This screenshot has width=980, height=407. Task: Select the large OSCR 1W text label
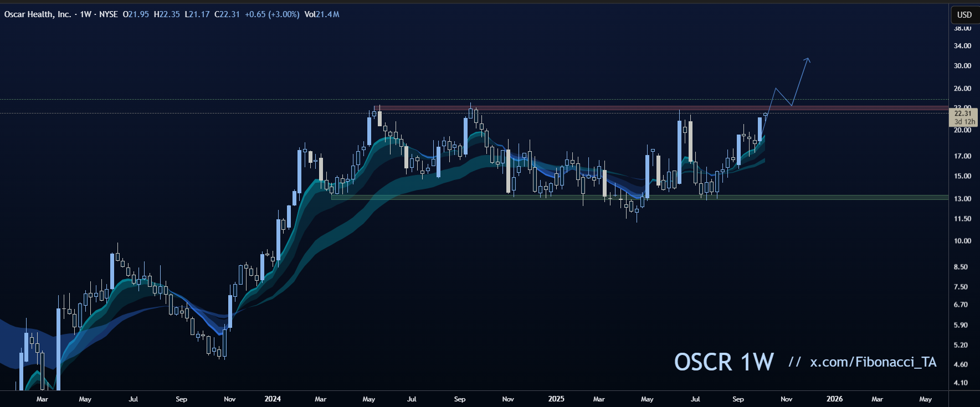click(x=724, y=362)
